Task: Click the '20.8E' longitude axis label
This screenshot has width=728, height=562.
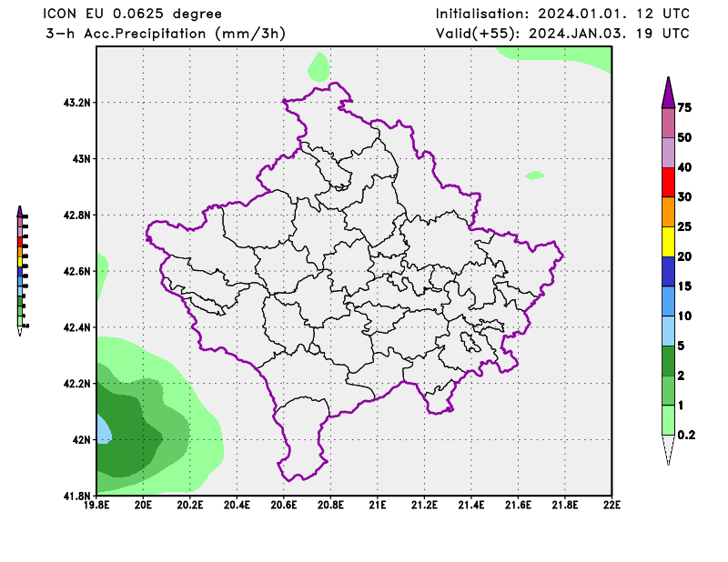Action: (330, 505)
